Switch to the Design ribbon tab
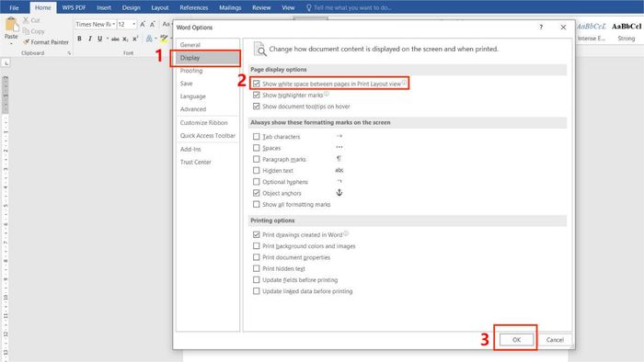Image resolution: width=644 pixels, height=362 pixels. pos(131,7)
